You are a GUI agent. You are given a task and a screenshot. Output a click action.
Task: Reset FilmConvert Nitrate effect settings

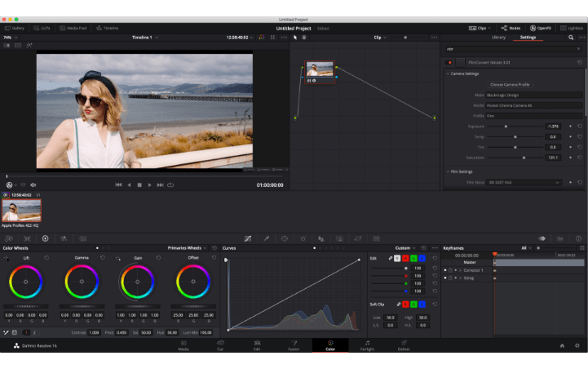point(580,62)
